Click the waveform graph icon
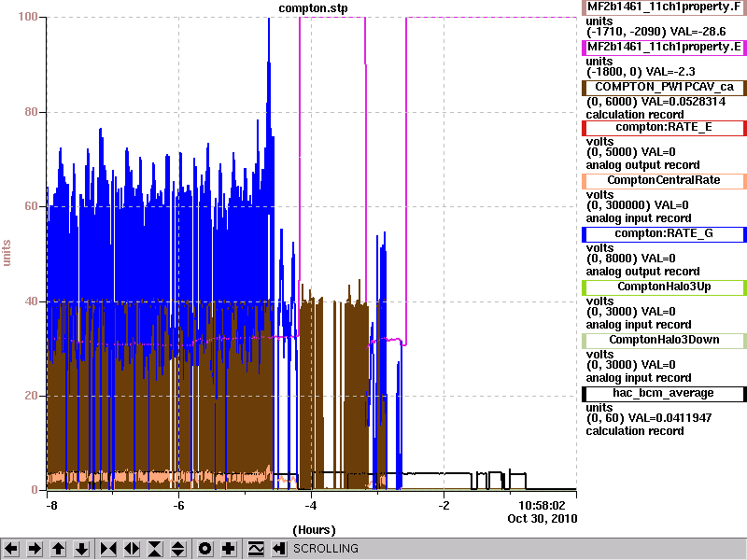 tap(256, 549)
